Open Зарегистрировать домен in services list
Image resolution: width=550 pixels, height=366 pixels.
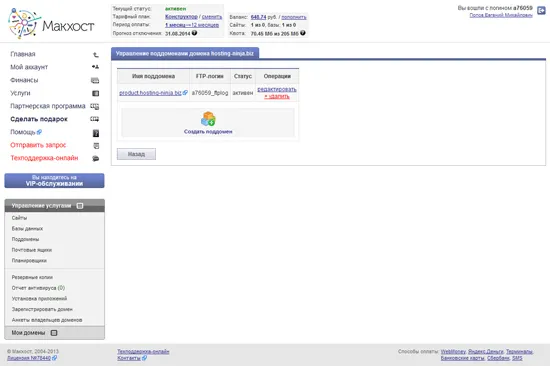[x=42, y=309]
